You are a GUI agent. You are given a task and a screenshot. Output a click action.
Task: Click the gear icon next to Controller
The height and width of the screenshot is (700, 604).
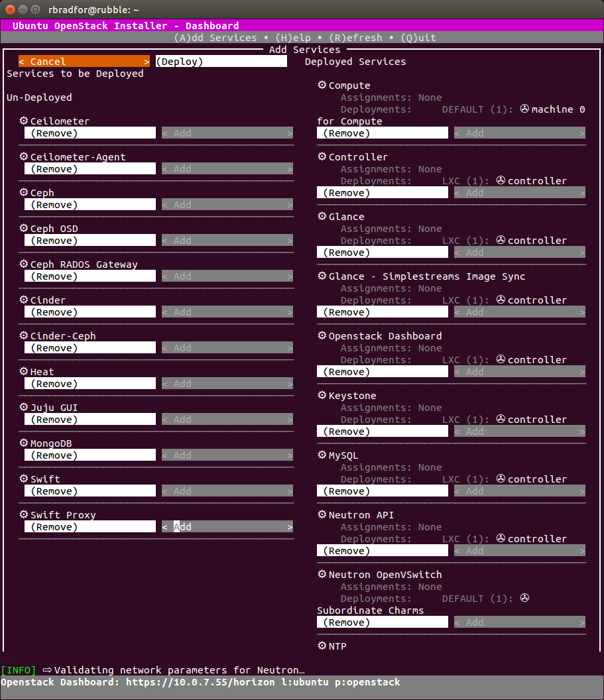[x=322, y=156]
